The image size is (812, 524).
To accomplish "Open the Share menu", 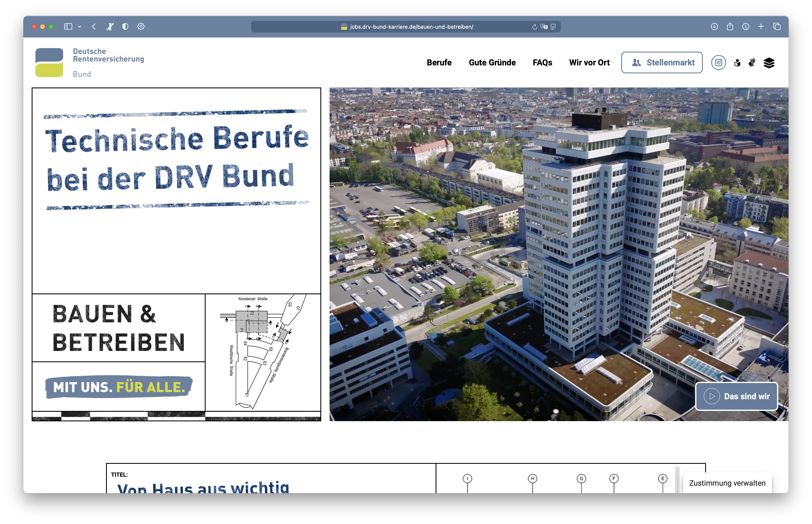I will (x=730, y=26).
